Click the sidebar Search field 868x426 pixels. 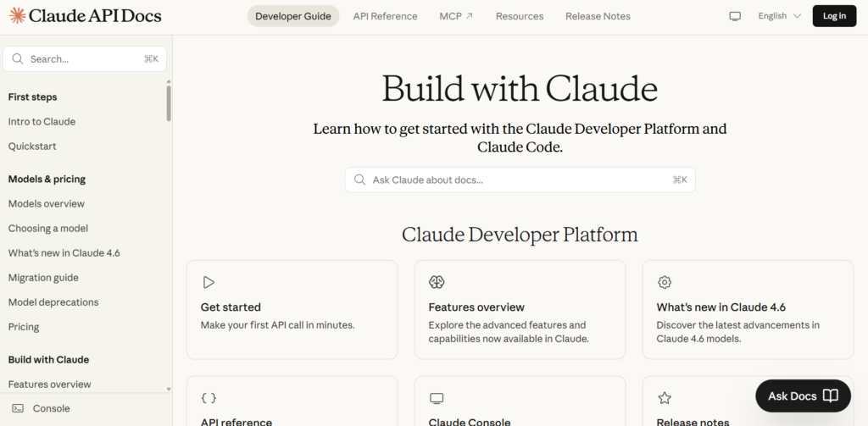pos(85,58)
